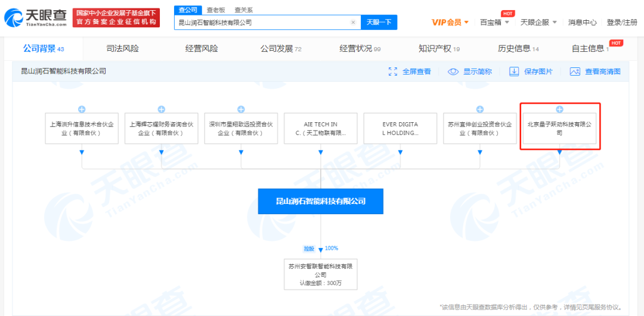644x316 pixels.
Task: Switch to 经营风险 tab
Action: click(202, 49)
